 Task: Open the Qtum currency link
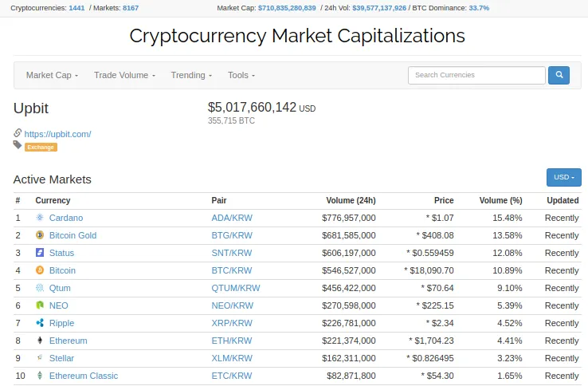[x=60, y=288]
